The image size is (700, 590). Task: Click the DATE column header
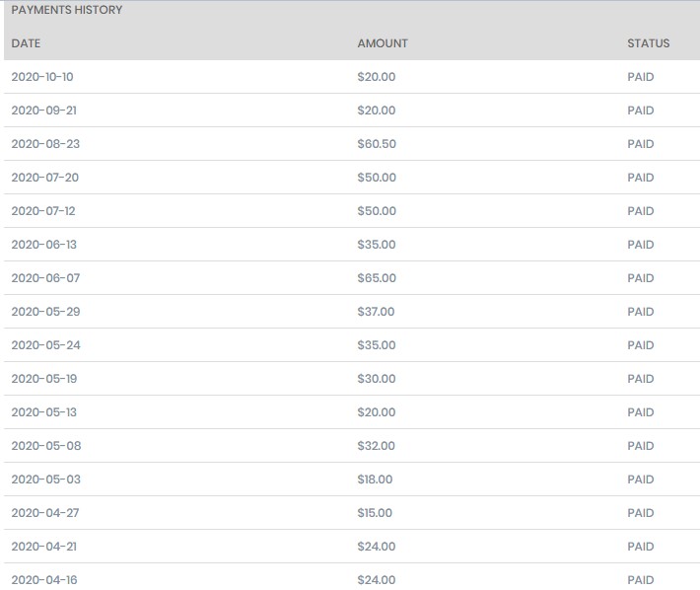(26, 43)
